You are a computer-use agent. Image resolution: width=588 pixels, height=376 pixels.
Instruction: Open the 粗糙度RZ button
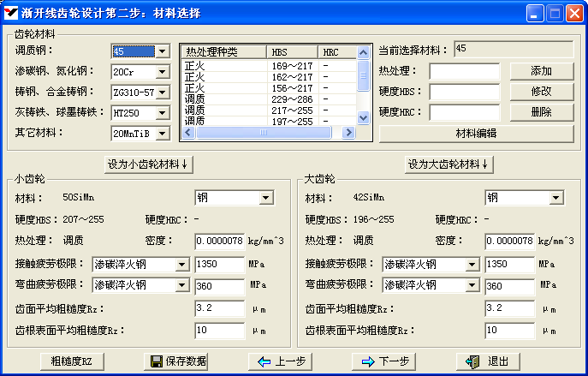coord(77,361)
